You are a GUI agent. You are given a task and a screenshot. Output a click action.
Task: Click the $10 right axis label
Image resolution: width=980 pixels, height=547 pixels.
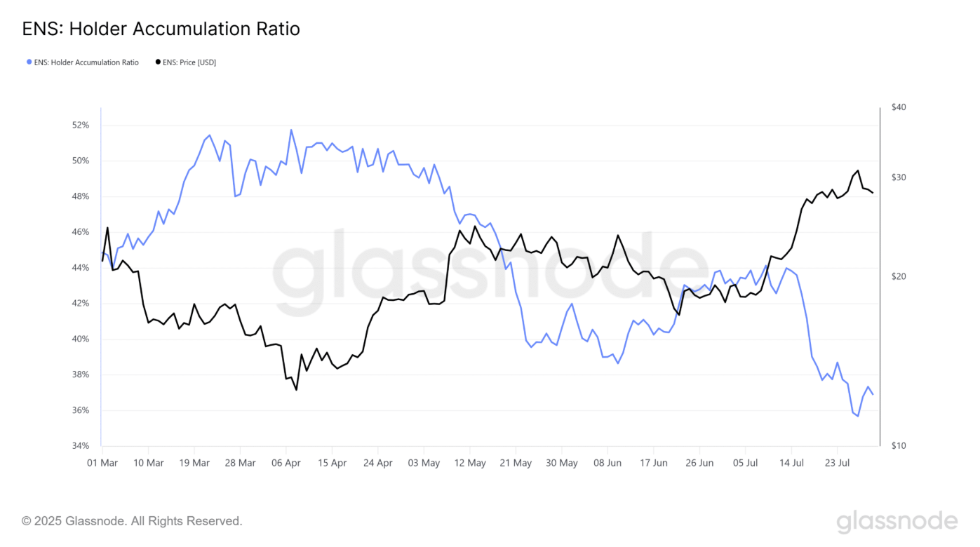(x=899, y=446)
